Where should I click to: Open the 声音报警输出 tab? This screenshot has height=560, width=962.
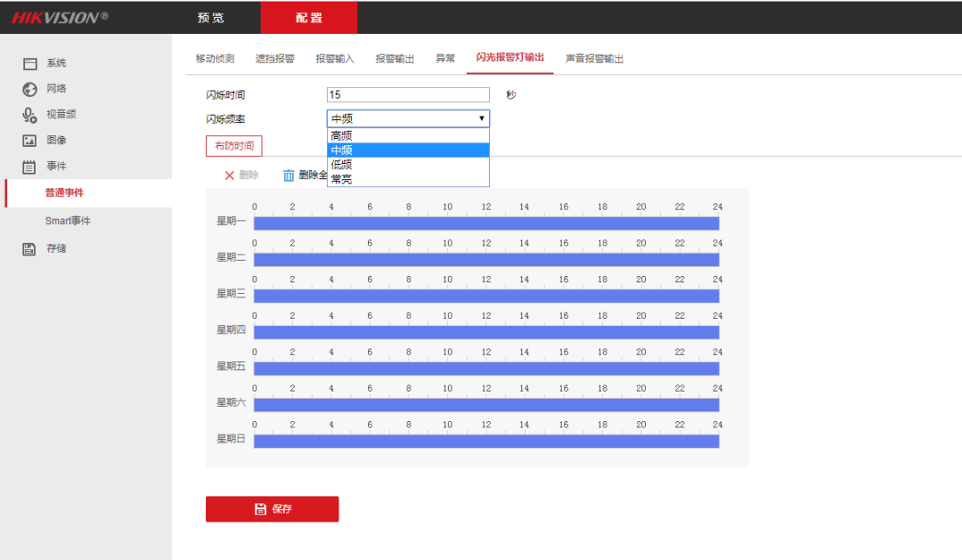595,57
